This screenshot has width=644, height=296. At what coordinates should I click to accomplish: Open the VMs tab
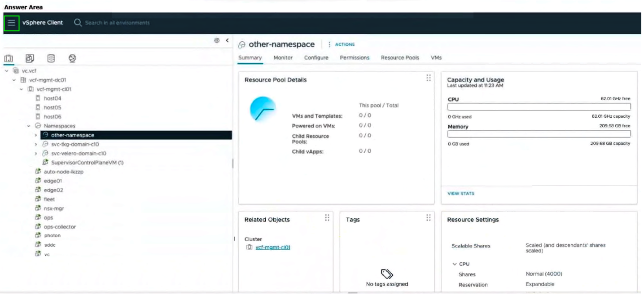tap(436, 58)
